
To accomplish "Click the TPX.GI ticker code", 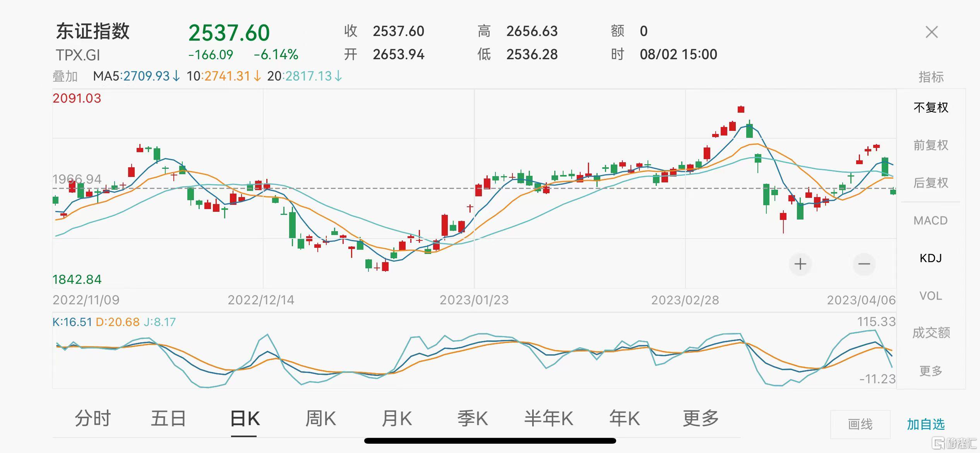I will pyautogui.click(x=78, y=55).
